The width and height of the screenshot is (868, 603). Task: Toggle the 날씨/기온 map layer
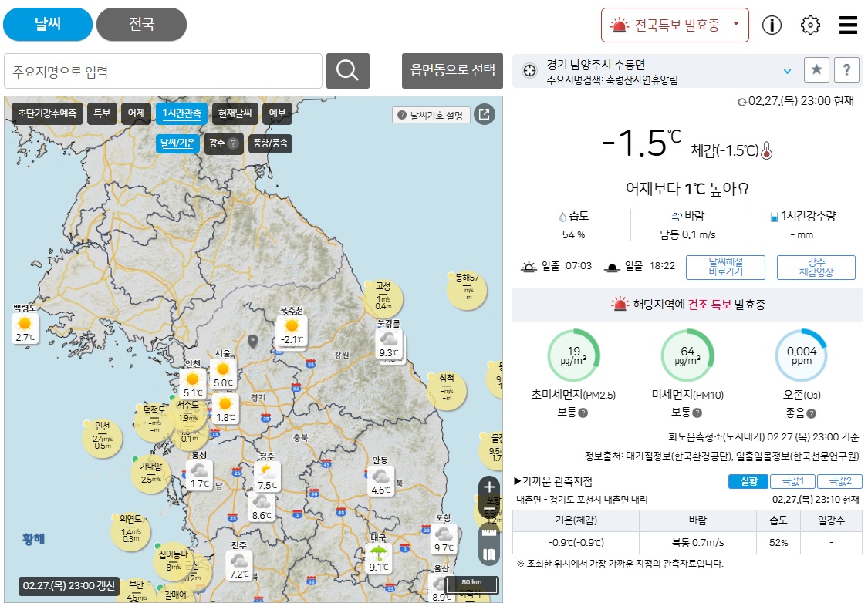(177, 143)
